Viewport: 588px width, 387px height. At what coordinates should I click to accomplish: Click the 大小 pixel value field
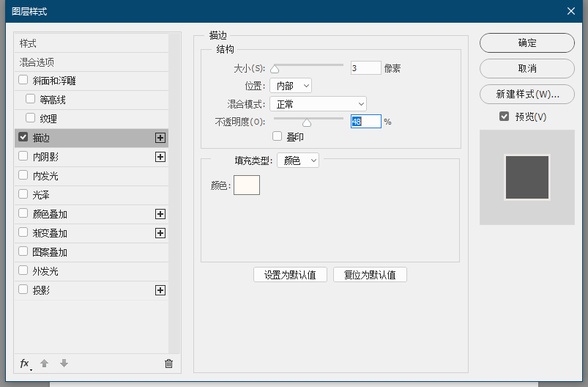pyautogui.click(x=365, y=68)
